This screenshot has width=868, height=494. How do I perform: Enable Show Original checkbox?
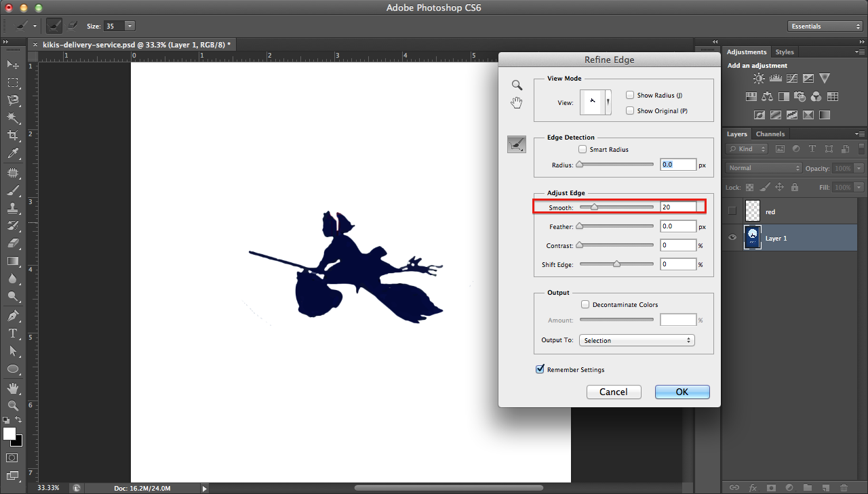(630, 110)
